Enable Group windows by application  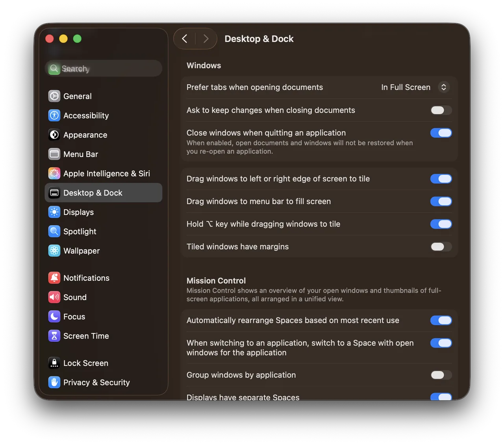click(441, 375)
